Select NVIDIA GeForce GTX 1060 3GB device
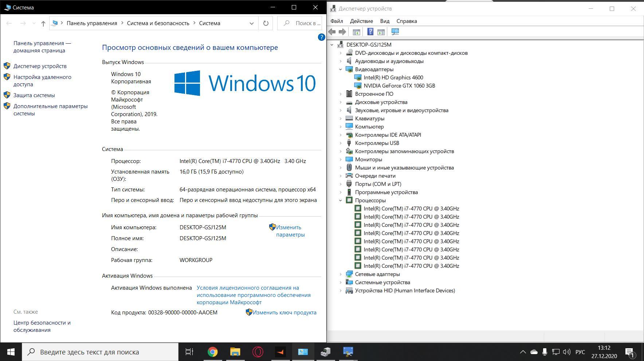Screen dimensions: 644x361 399,86
